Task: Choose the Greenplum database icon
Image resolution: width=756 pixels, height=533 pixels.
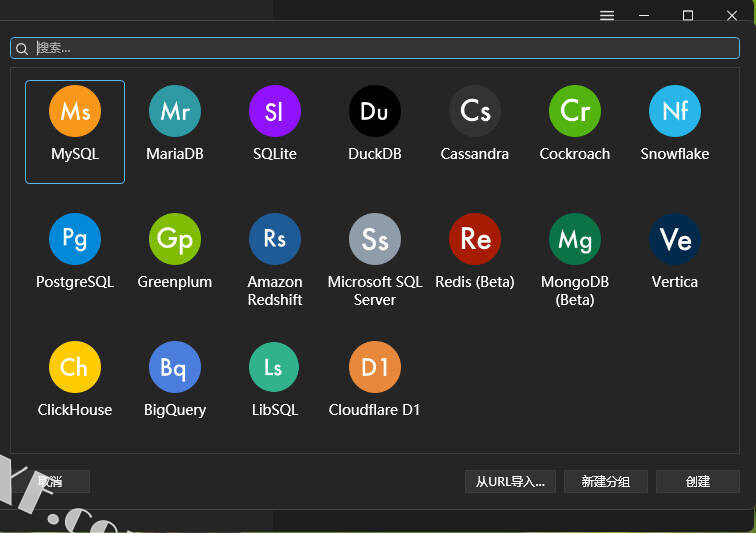Action: pos(175,239)
